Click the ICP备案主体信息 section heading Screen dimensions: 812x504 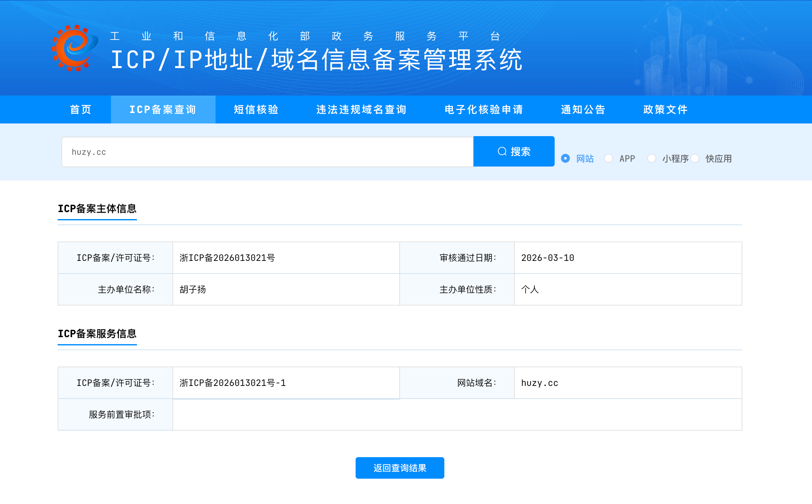pyautogui.click(x=97, y=209)
